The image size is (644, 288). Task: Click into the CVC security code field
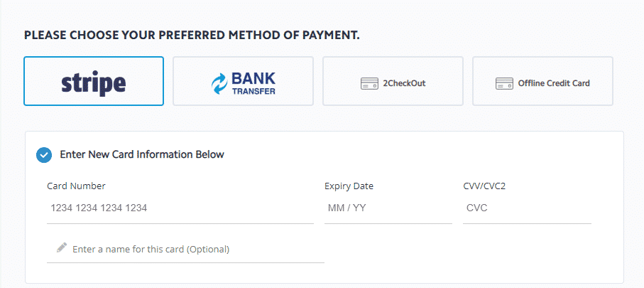click(527, 208)
